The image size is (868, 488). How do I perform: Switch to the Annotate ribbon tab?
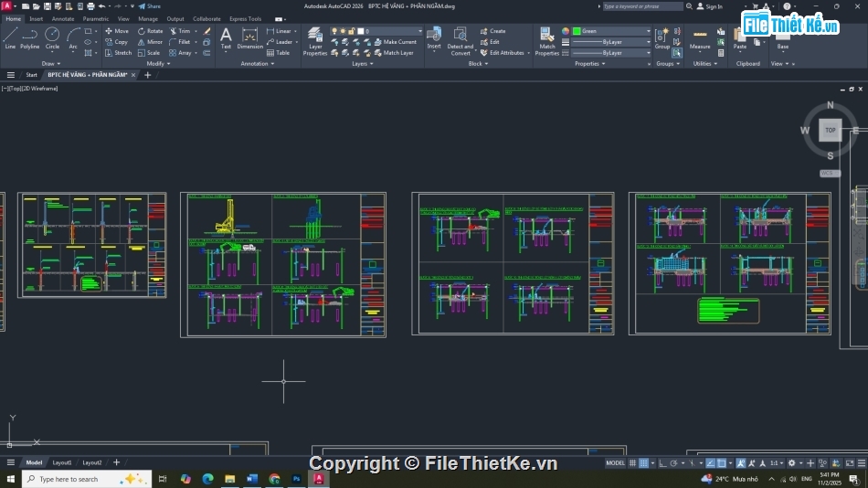[x=63, y=18]
